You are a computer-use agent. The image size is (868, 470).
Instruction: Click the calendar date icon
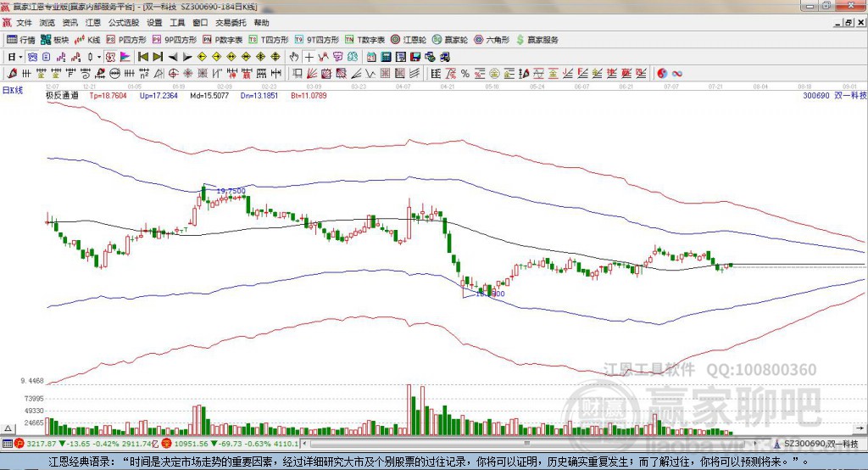371,57
